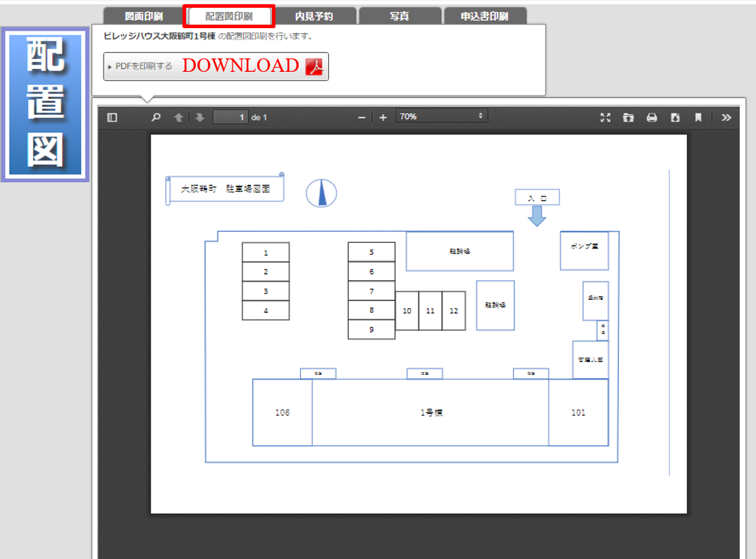This screenshot has width=756, height=559.
Task: Click the bookmark current view icon
Action: click(x=698, y=118)
